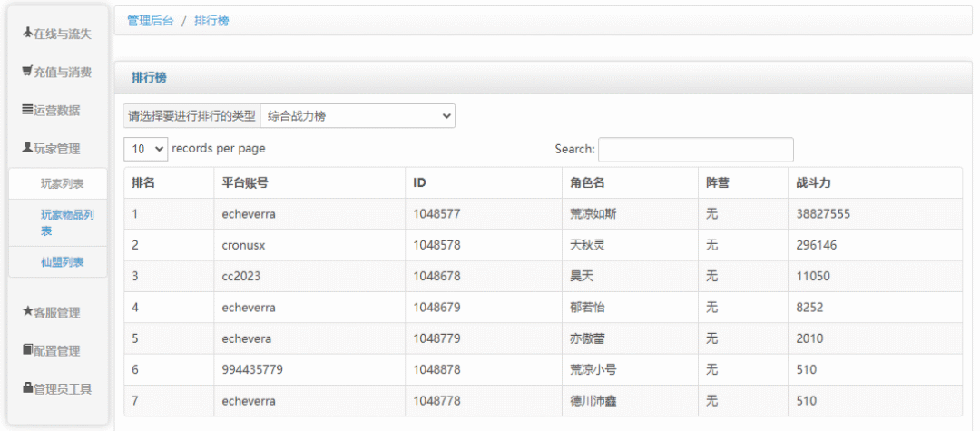Sort by the 角色名 column header
Viewport: 980px width, 431px height.
tap(630, 183)
